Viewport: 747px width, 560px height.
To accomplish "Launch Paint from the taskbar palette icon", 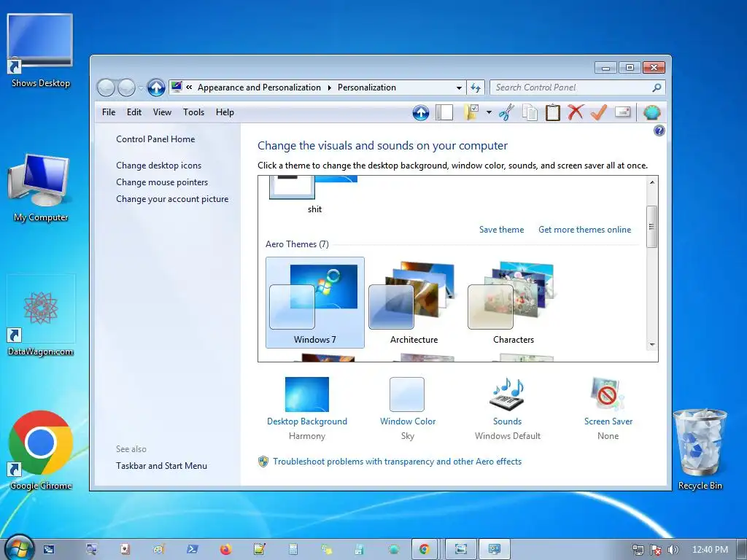I will click(x=158, y=549).
